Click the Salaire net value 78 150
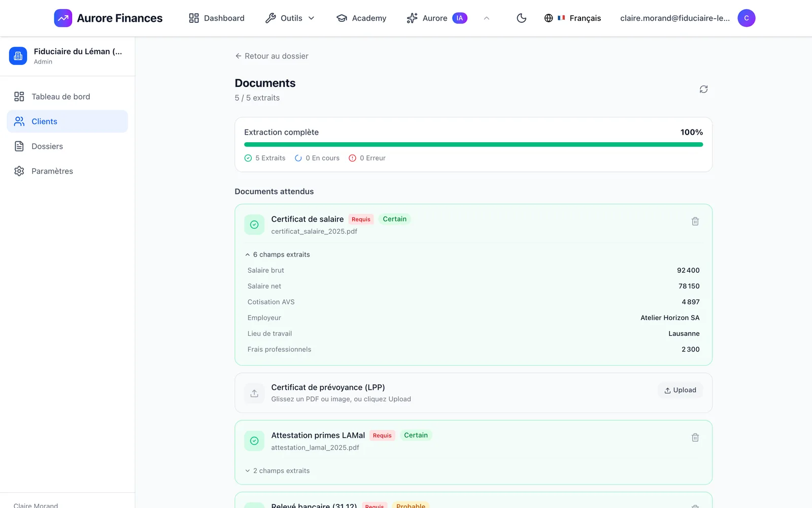This screenshot has height=508, width=812. click(689, 286)
